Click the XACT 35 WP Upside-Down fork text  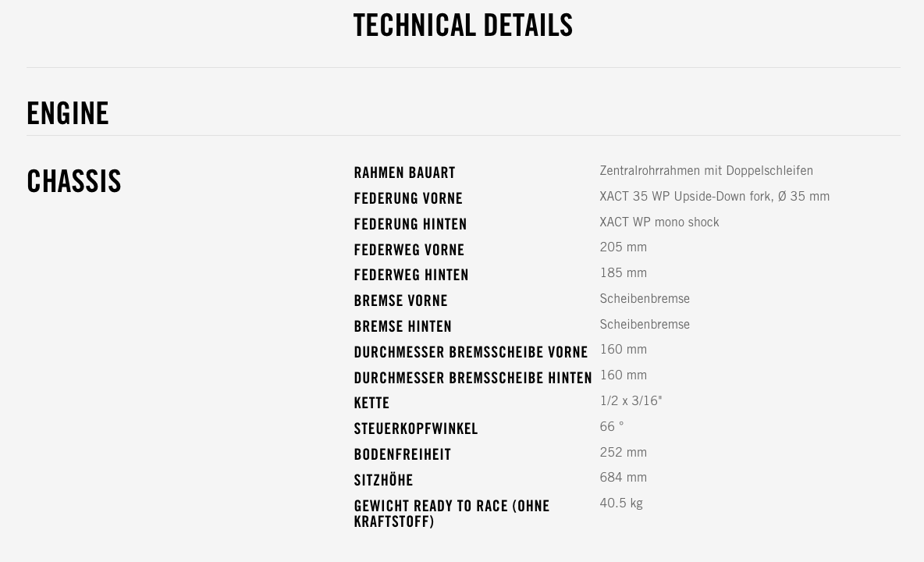[x=714, y=197]
